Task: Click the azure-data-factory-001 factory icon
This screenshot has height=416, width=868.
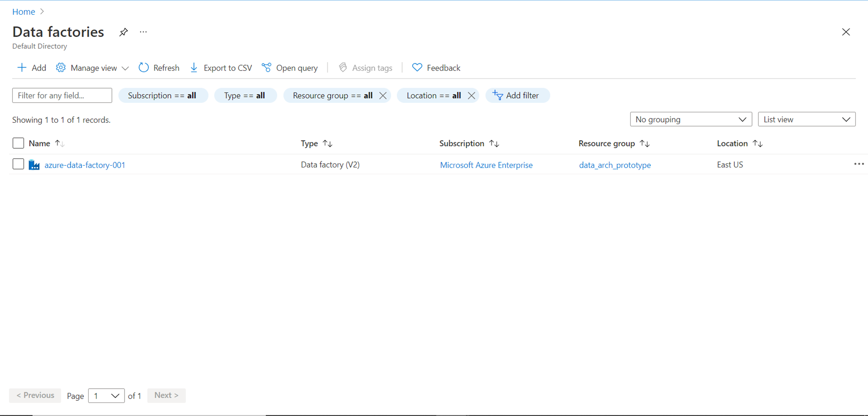Action: tap(34, 165)
